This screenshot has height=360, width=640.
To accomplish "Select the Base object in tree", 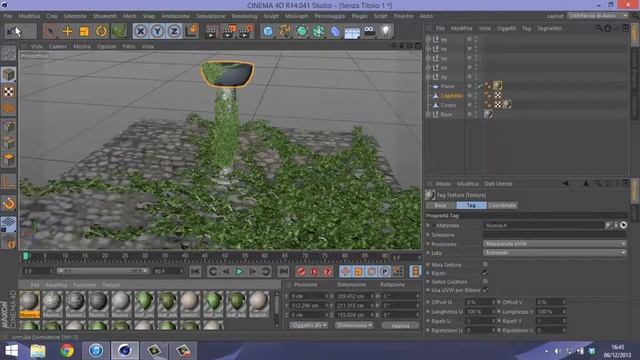I will point(446,115).
